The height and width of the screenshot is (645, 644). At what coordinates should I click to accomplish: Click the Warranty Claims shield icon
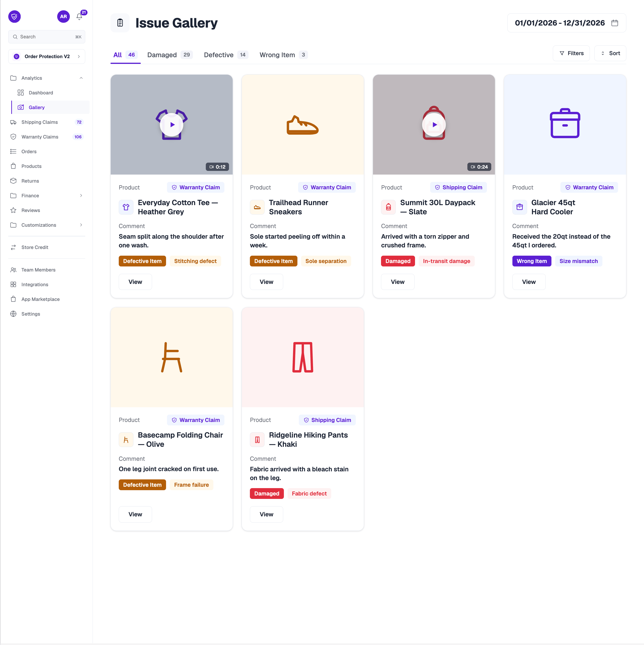pos(13,136)
